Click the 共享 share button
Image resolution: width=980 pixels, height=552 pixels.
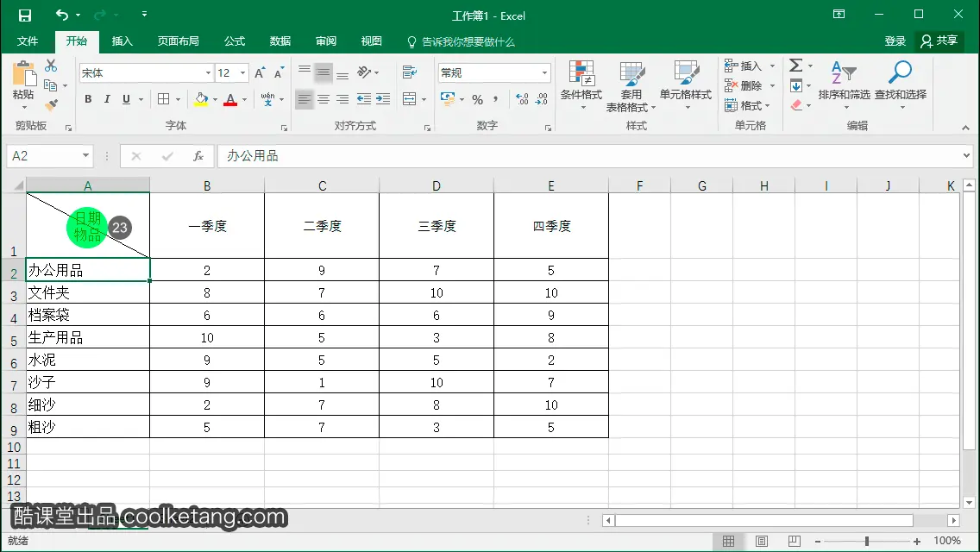click(939, 41)
